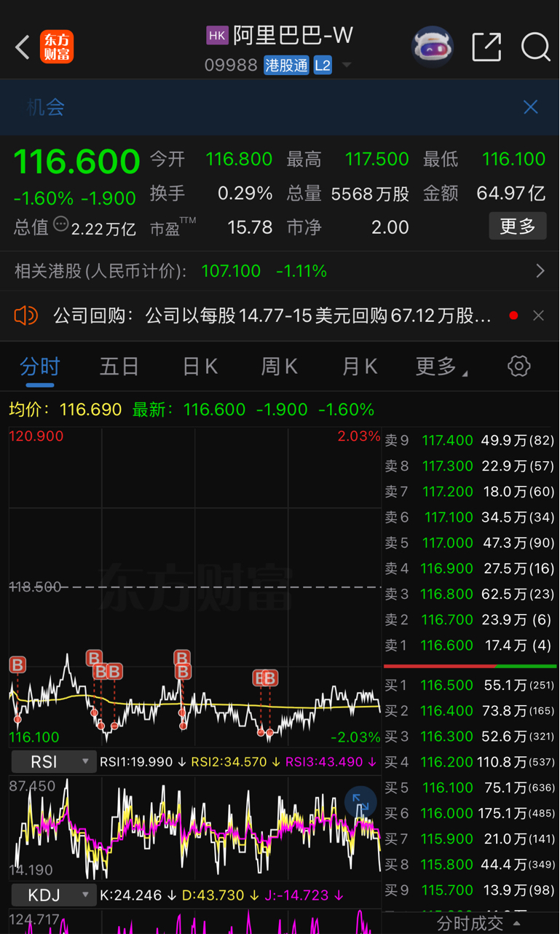Screen dimensions: 560x934
Task: Open the RSI indicator dropdown
Action: [x=54, y=762]
